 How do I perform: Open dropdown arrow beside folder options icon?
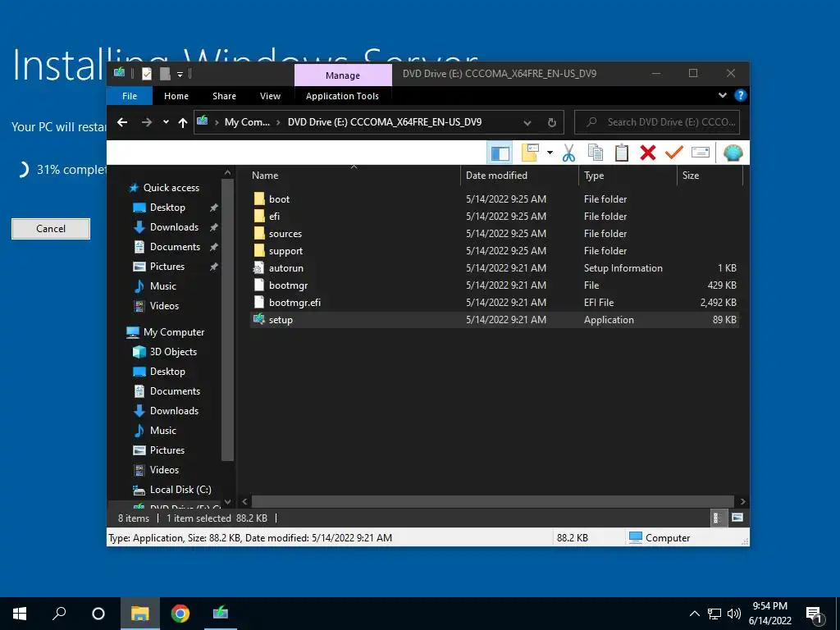(550, 153)
